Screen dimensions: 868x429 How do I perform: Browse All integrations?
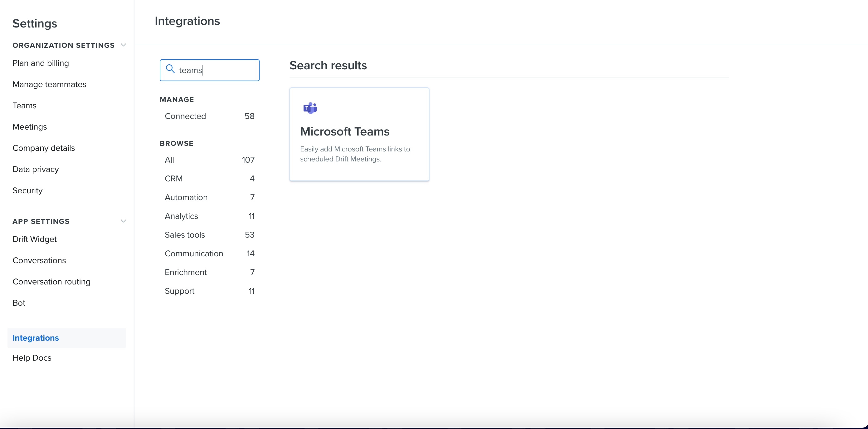(210, 160)
